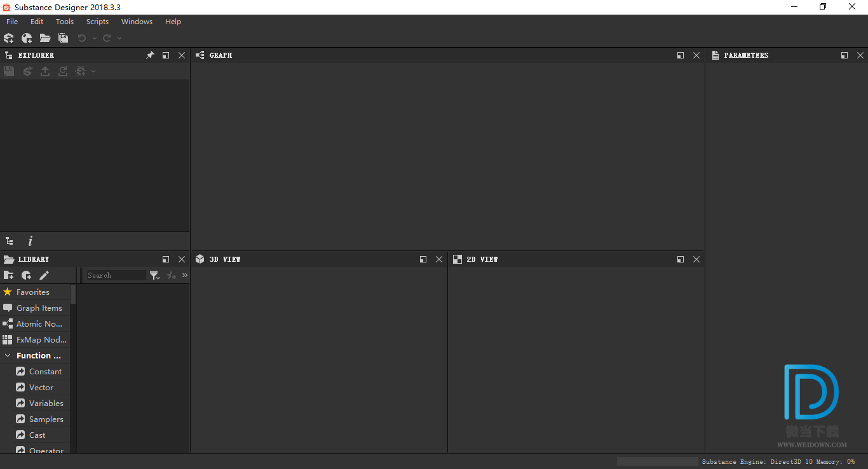Undock the 3D View panel

click(x=423, y=259)
